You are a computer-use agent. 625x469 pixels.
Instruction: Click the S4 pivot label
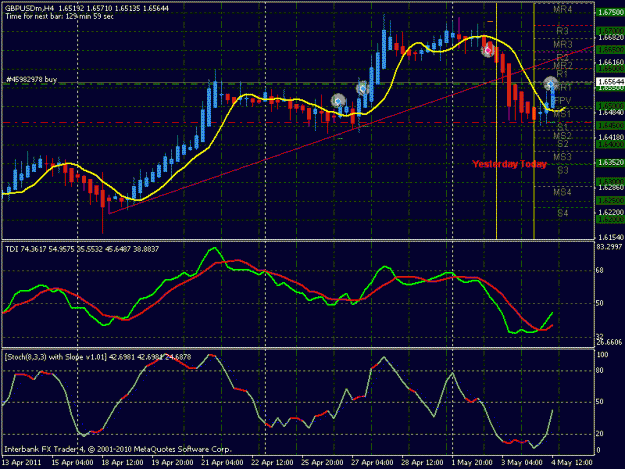pos(562,213)
